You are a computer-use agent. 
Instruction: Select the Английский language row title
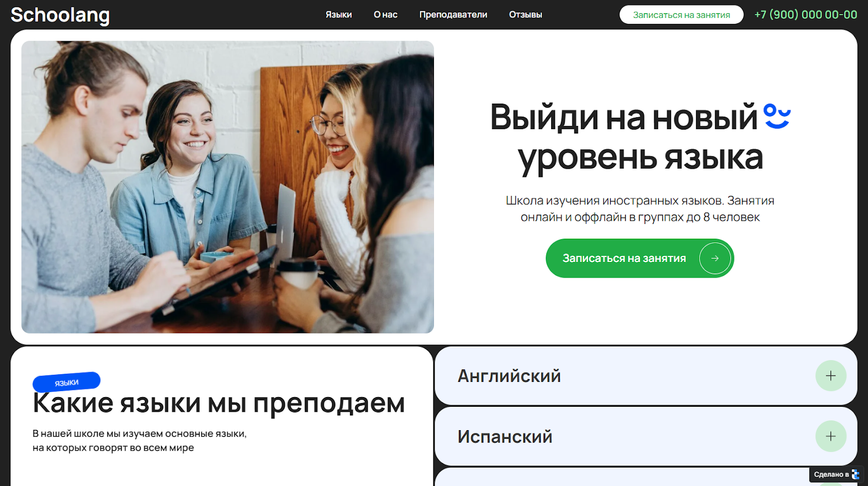coord(509,376)
